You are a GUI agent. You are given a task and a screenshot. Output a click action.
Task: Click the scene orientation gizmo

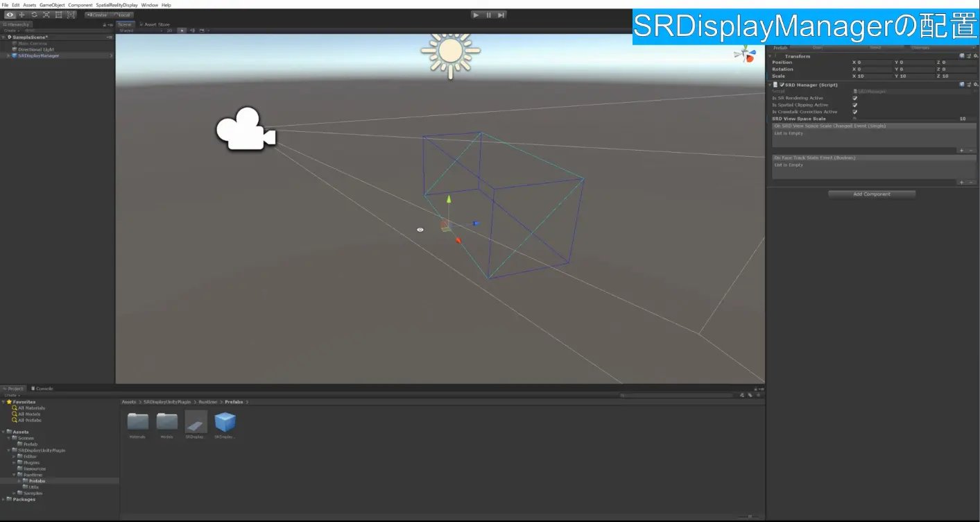(x=746, y=56)
